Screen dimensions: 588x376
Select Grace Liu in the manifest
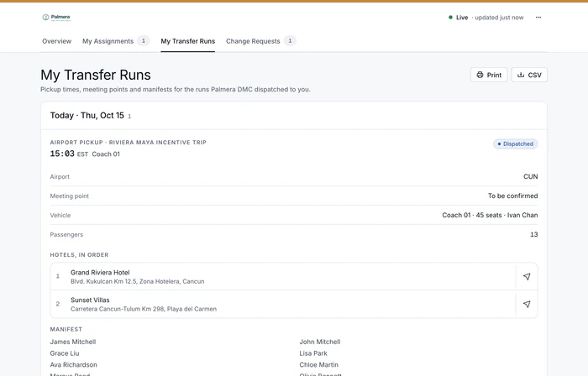65,353
